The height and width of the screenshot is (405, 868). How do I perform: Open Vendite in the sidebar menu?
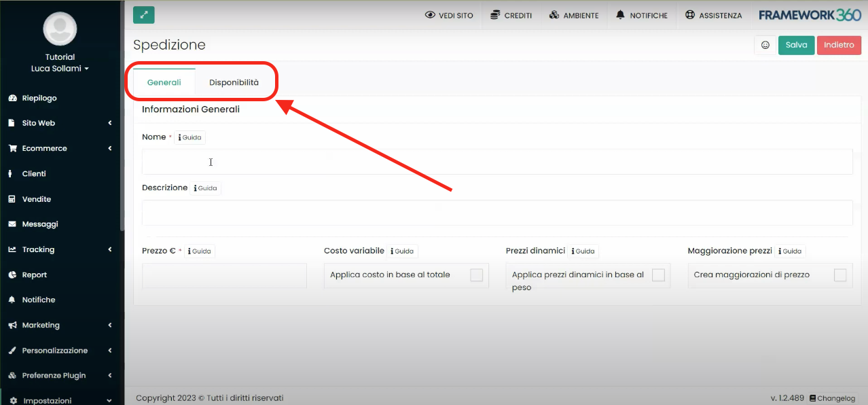(37, 199)
